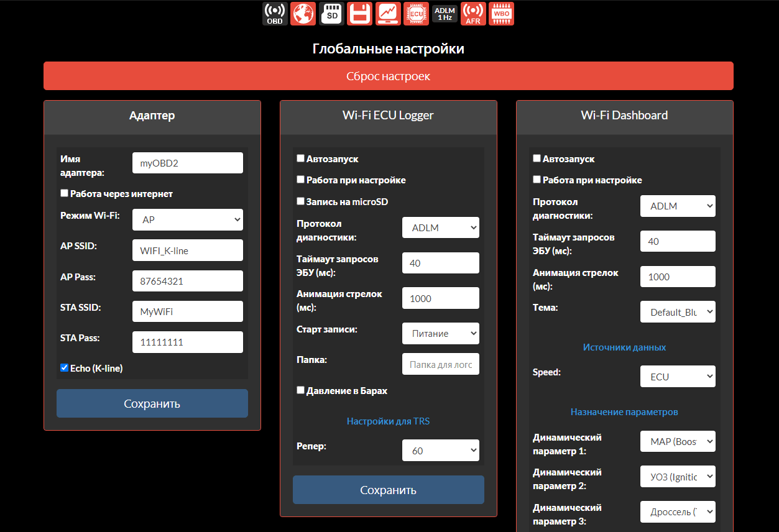This screenshot has height=532, width=779.
Task: Open the WBO chip icon
Action: tap(502, 14)
